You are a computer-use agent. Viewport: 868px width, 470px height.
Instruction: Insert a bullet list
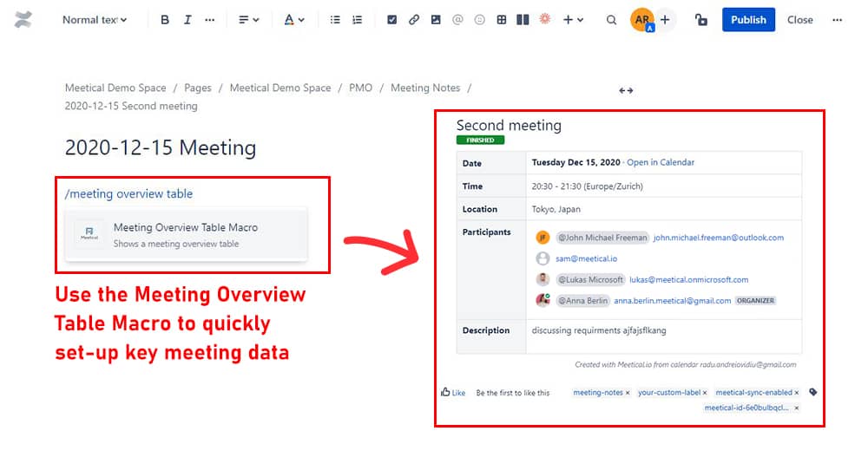tap(335, 20)
